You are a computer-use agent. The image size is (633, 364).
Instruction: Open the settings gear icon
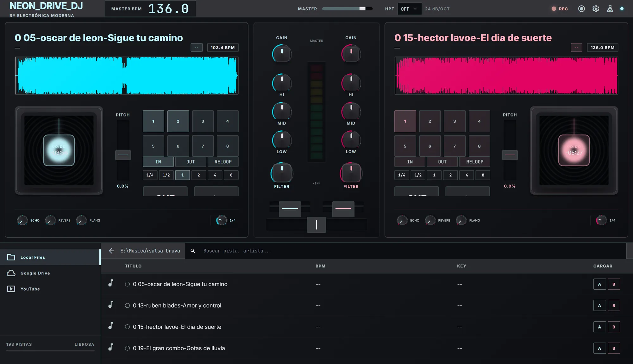tap(596, 9)
